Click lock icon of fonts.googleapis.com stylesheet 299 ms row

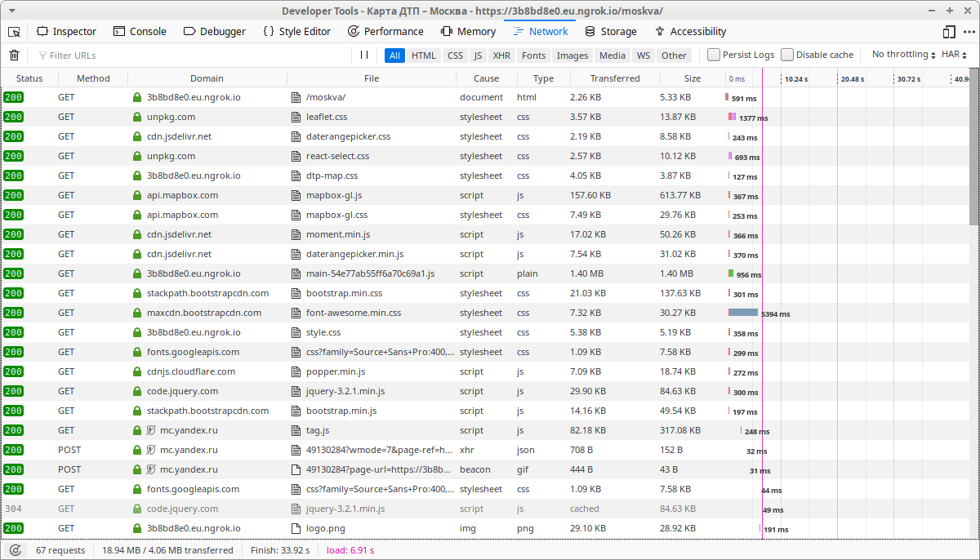[137, 352]
